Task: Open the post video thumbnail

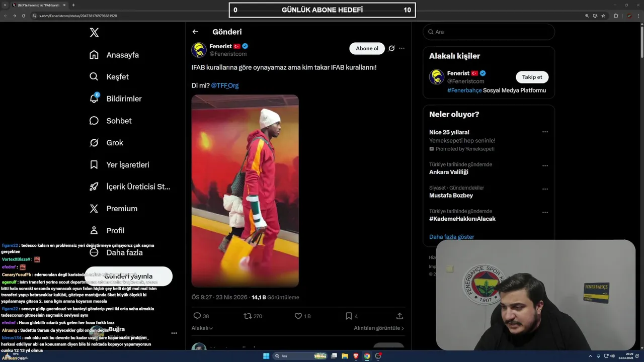Action: pos(245,191)
